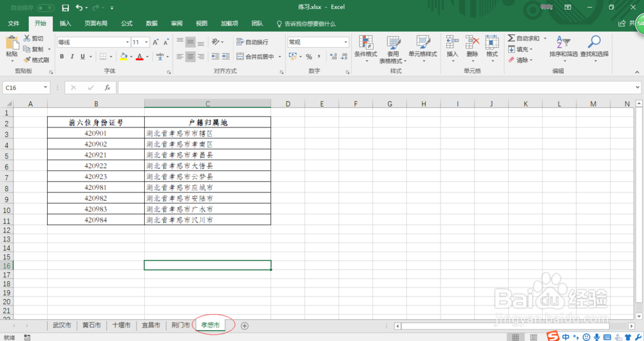
Task: Select the 黄石市 sheet tab
Action: click(91, 326)
